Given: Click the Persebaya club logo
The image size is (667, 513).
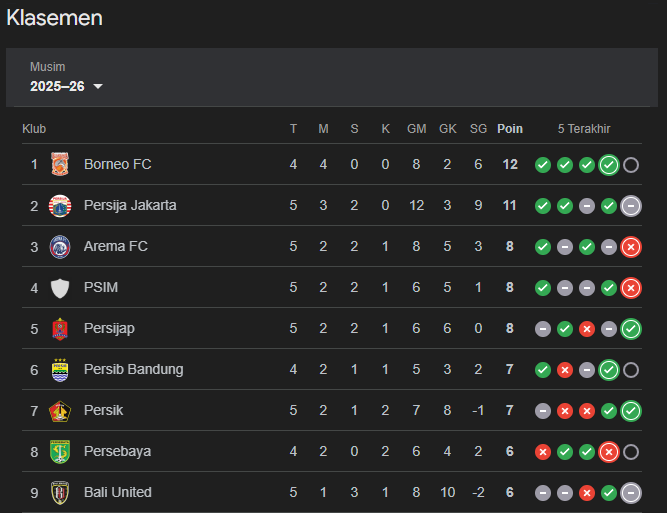Looking at the screenshot, I should pos(61,451).
